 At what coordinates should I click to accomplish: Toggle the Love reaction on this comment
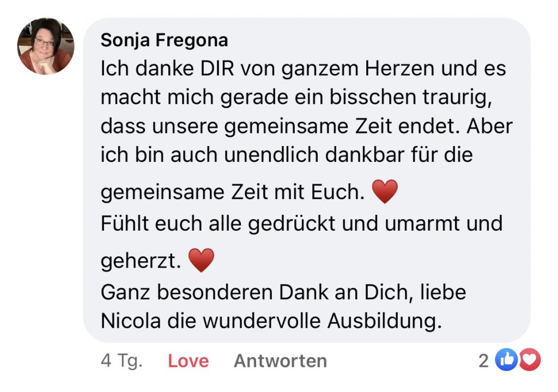pyautogui.click(x=188, y=361)
